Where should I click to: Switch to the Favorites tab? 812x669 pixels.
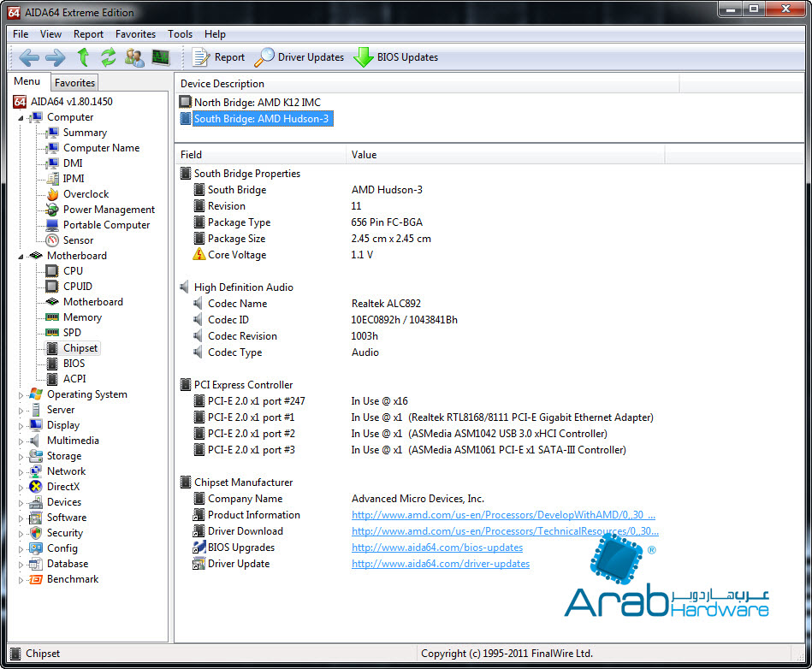coord(74,83)
